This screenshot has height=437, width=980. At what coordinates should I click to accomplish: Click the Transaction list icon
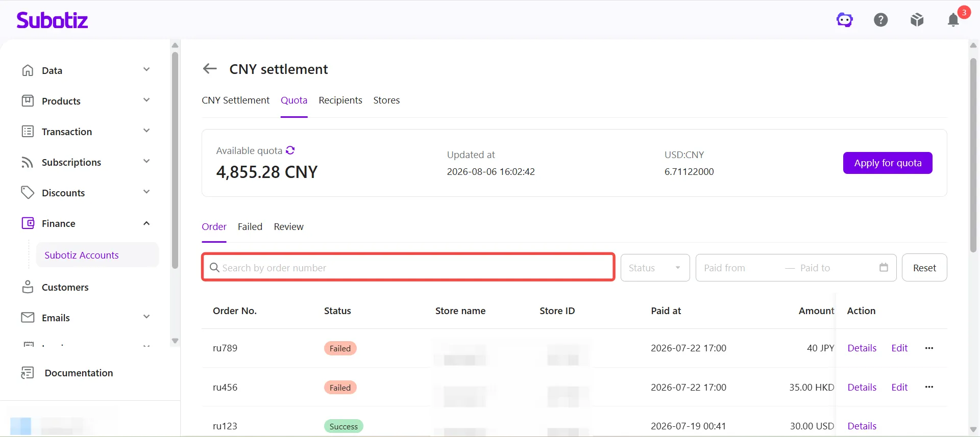tap(28, 132)
